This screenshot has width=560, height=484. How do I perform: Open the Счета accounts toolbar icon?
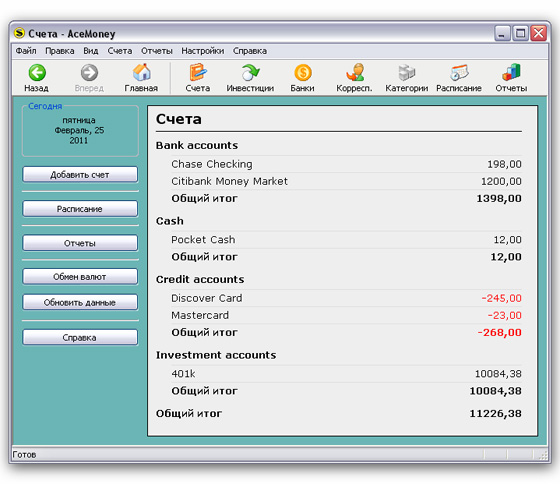[198, 73]
